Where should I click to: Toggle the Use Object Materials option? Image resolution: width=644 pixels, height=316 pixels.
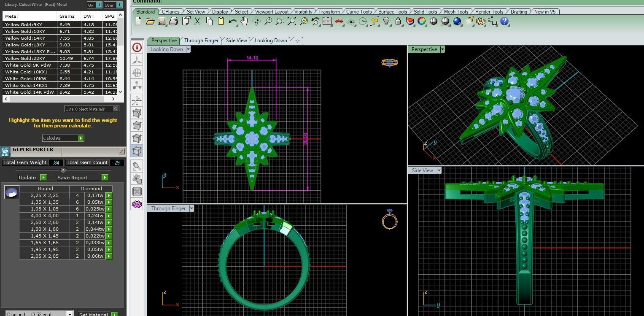click(x=92, y=109)
